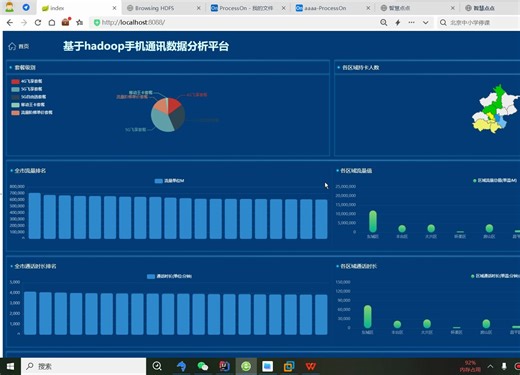Toggle green dot legend of regional call duration chart
The width and height of the screenshot is (520, 375).
[x=495, y=276]
